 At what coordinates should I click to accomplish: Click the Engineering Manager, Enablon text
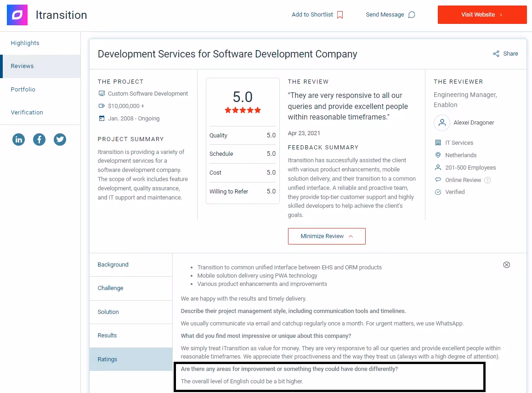pyautogui.click(x=465, y=100)
